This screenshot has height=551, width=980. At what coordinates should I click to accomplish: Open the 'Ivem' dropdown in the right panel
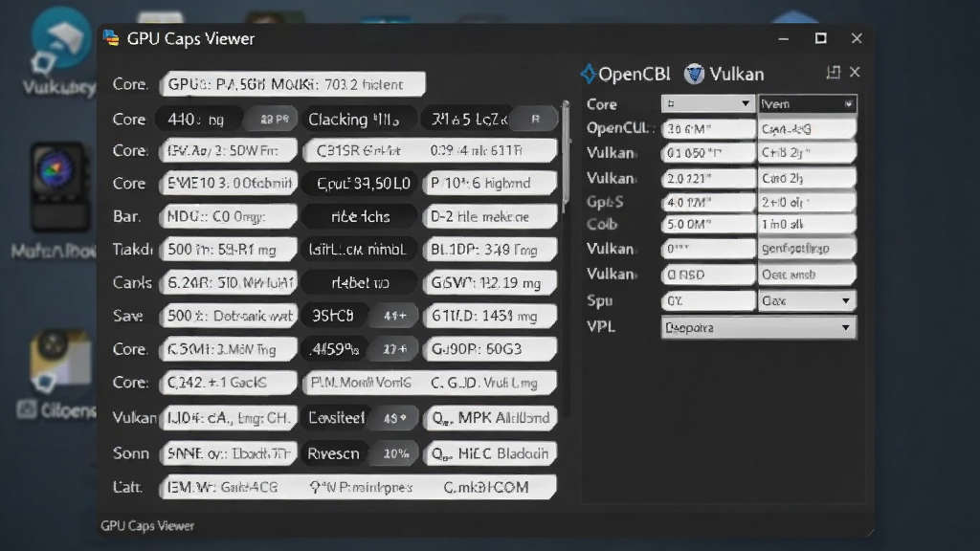point(807,103)
